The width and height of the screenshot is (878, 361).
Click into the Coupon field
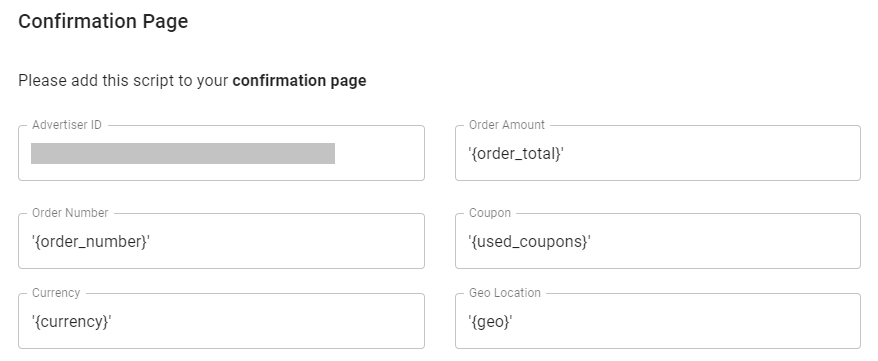[657, 241]
